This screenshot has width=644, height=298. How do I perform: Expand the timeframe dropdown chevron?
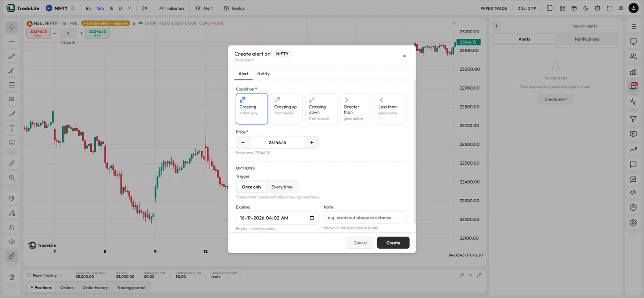130,8
